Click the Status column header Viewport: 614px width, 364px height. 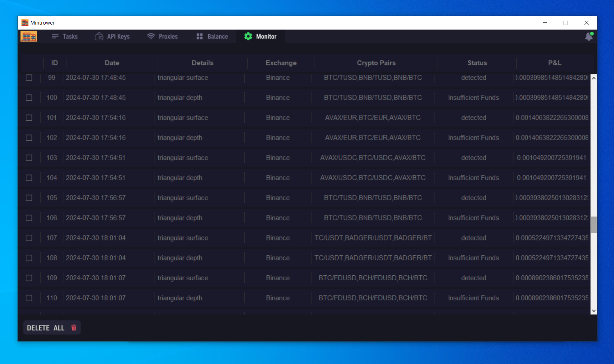pos(477,63)
